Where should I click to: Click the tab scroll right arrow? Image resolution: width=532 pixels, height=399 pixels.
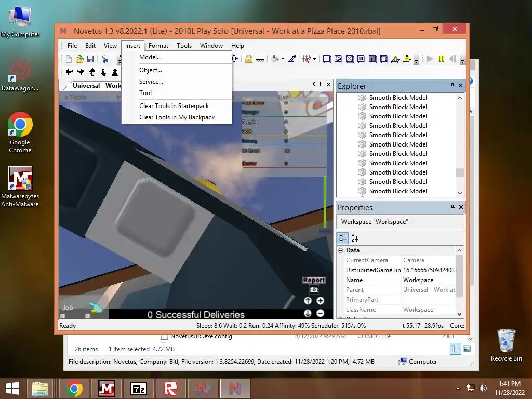pyautogui.click(x=321, y=84)
